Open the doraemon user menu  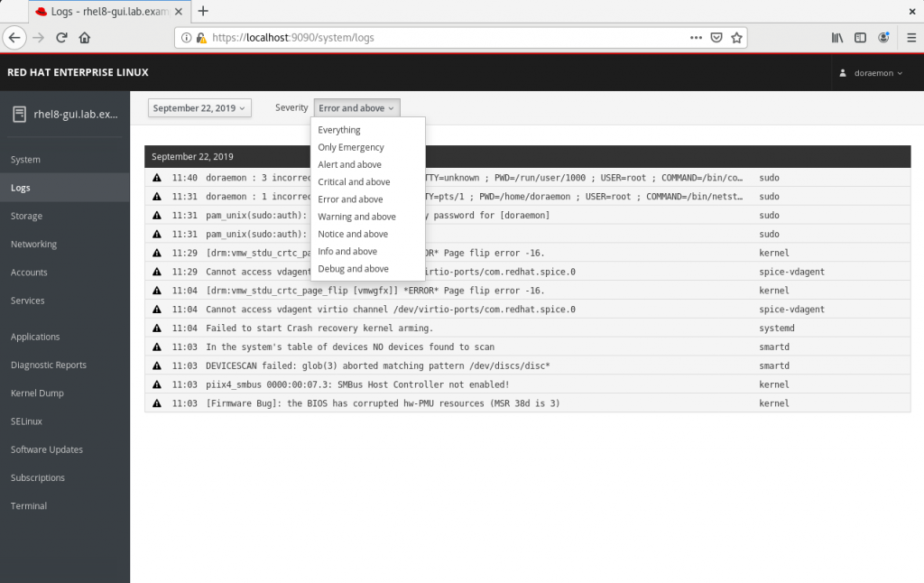(873, 73)
